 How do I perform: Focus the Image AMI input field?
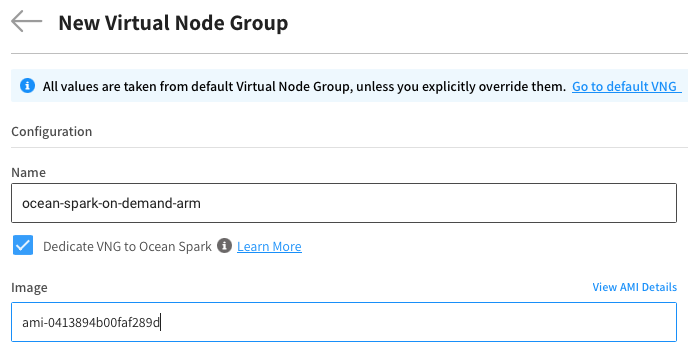point(344,322)
